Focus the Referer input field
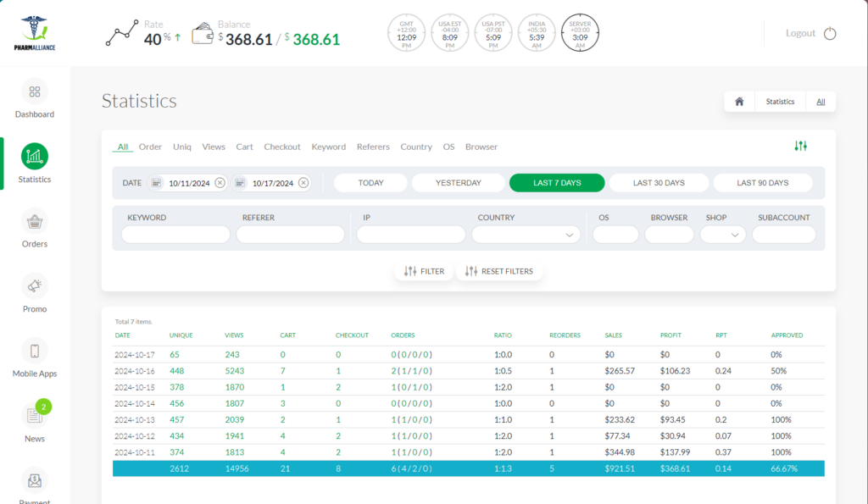868x504 pixels. pyautogui.click(x=291, y=235)
